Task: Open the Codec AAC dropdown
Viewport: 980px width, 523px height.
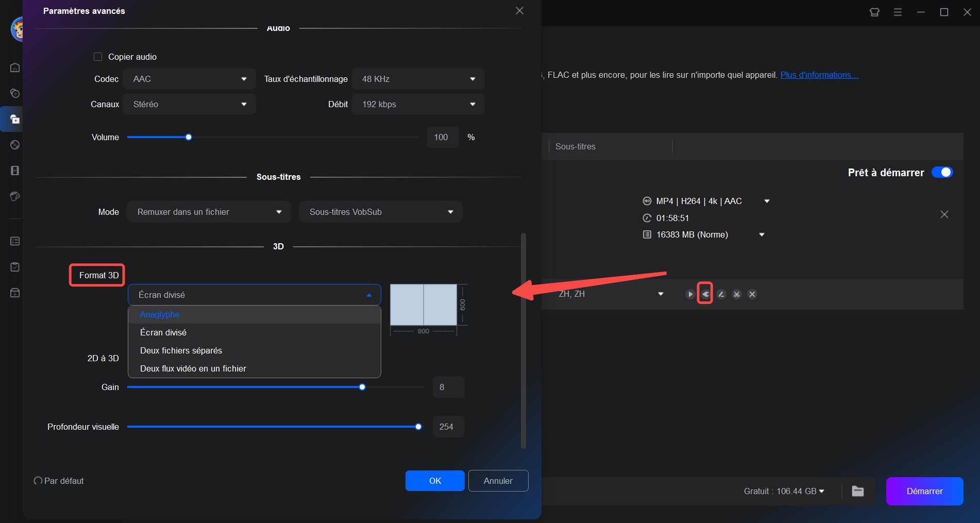Action: (x=190, y=79)
